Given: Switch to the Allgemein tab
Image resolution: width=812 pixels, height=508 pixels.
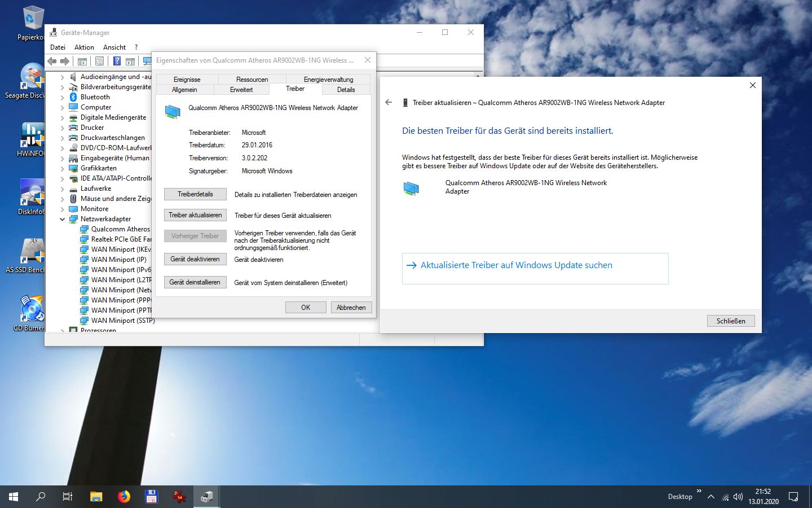Looking at the screenshot, I should coord(184,90).
